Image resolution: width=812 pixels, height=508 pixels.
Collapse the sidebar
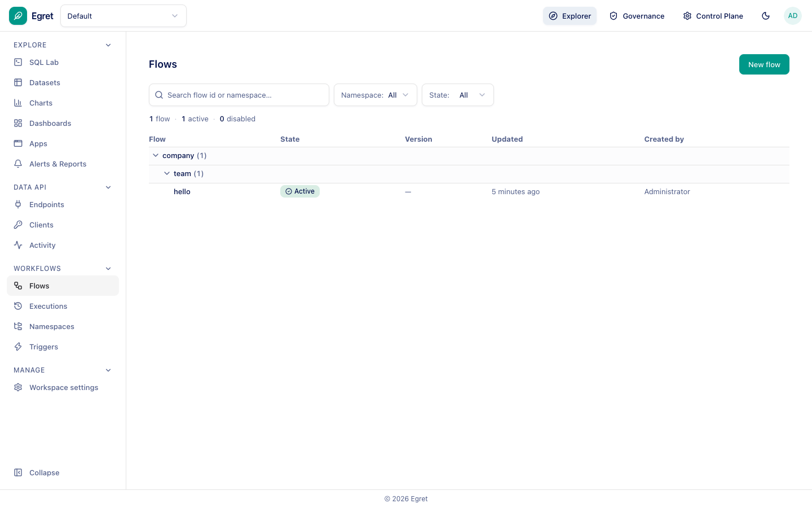click(x=63, y=472)
